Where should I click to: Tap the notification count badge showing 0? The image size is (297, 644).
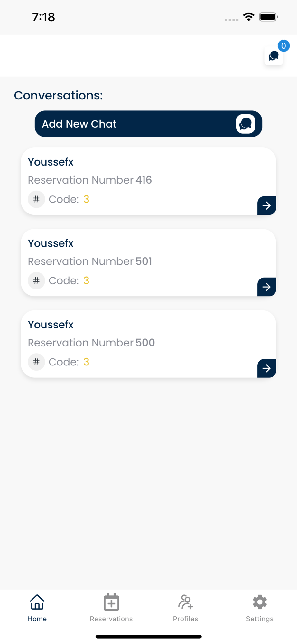[x=283, y=46]
